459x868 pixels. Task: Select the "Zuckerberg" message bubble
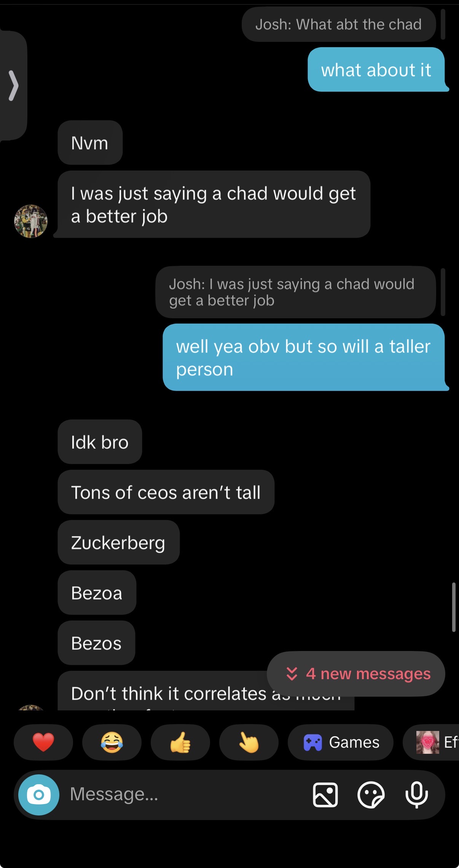[x=118, y=542]
